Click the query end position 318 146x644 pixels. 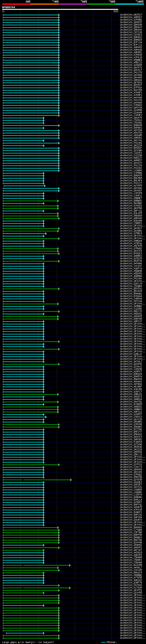click(x=115, y=11)
